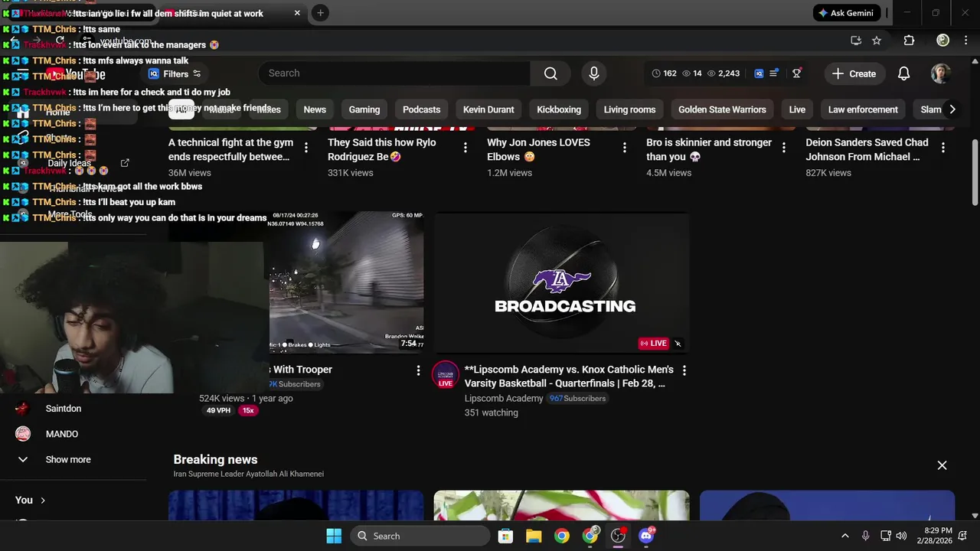Open the vidIQ Filters dropdown
The width and height of the screenshot is (980, 551).
pos(175,73)
